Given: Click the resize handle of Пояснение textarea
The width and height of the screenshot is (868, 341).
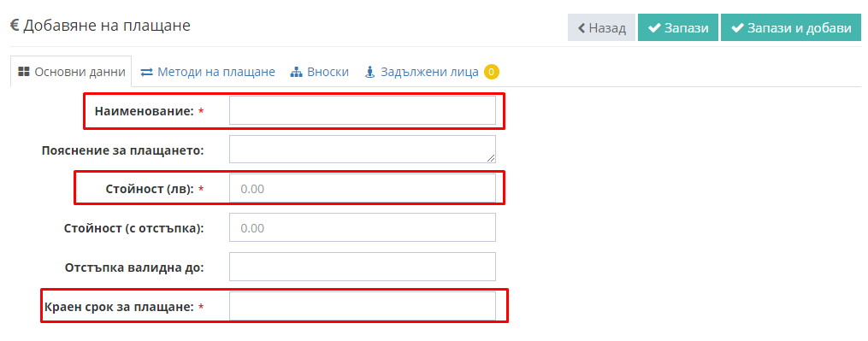Looking at the screenshot, I should [492, 159].
